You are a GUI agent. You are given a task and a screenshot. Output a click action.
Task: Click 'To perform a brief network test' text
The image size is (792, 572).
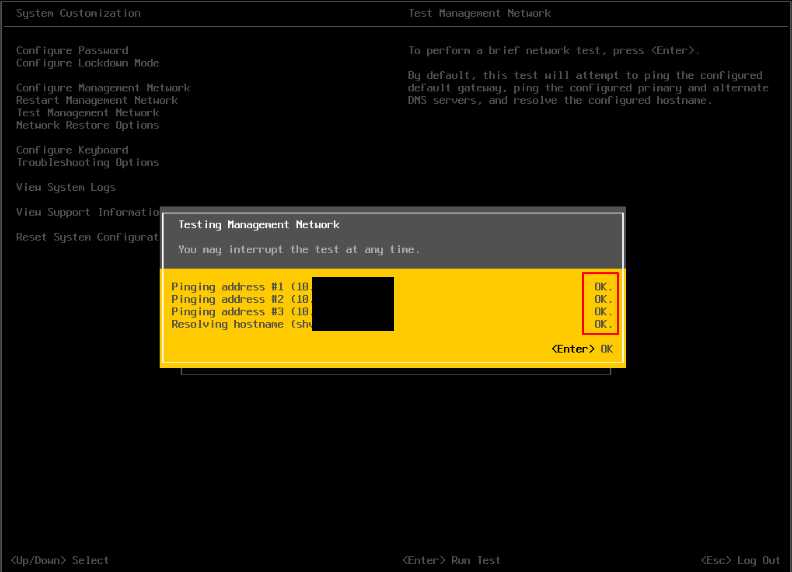point(554,51)
